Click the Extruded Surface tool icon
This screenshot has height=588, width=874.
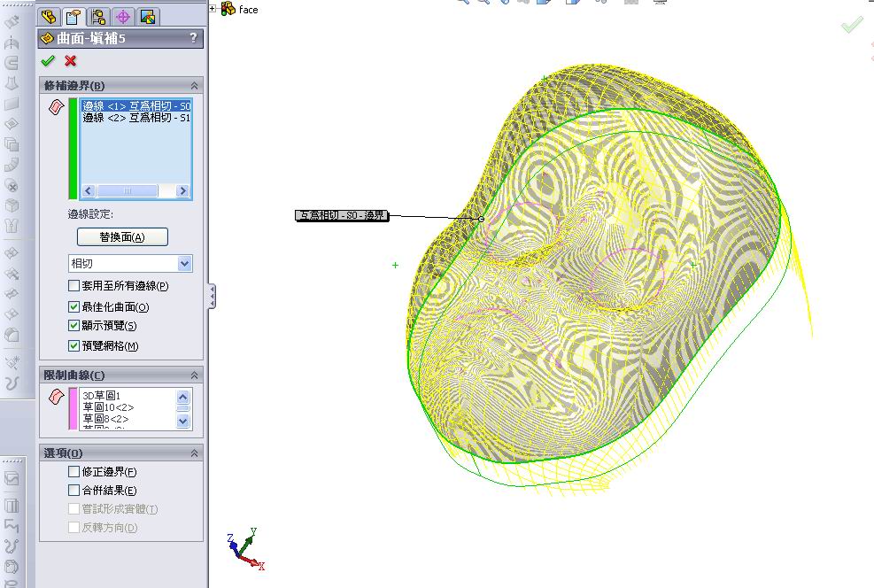pos(12,22)
